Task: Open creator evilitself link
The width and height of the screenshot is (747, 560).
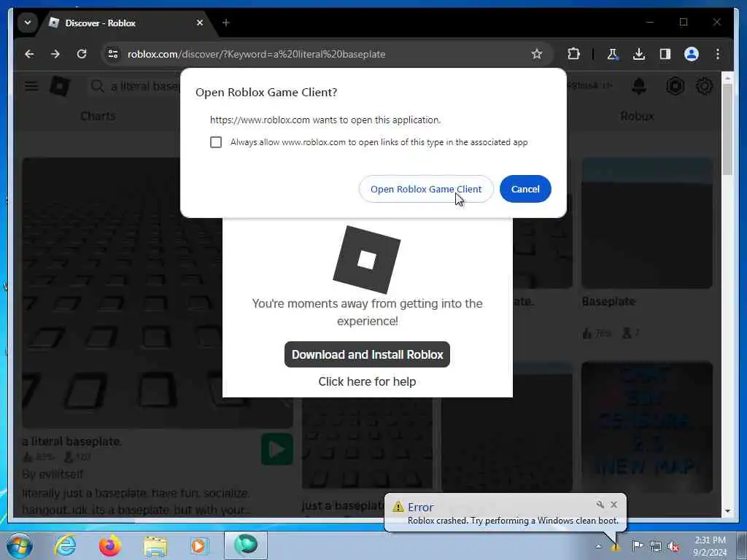Action: pyautogui.click(x=60, y=474)
